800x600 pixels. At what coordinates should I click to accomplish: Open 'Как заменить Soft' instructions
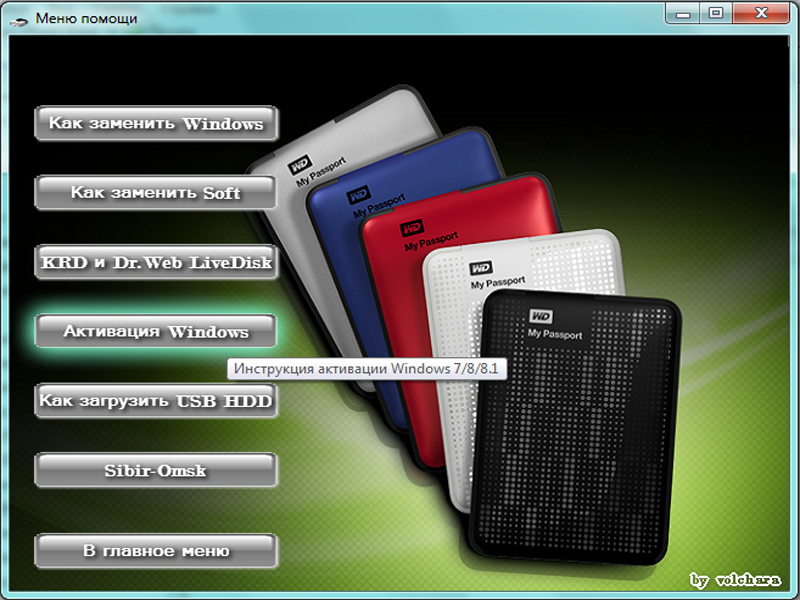[156, 192]
